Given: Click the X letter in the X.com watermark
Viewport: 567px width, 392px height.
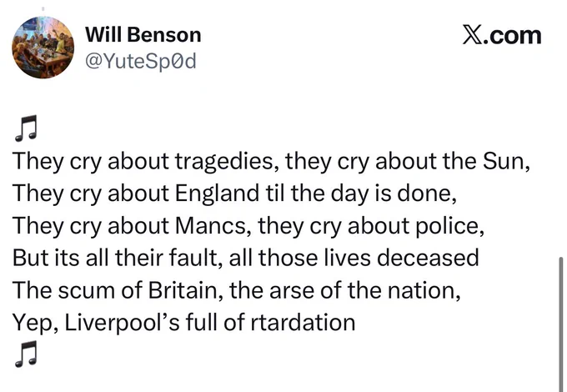Looking at the screenshot, I should click(473, 35).
